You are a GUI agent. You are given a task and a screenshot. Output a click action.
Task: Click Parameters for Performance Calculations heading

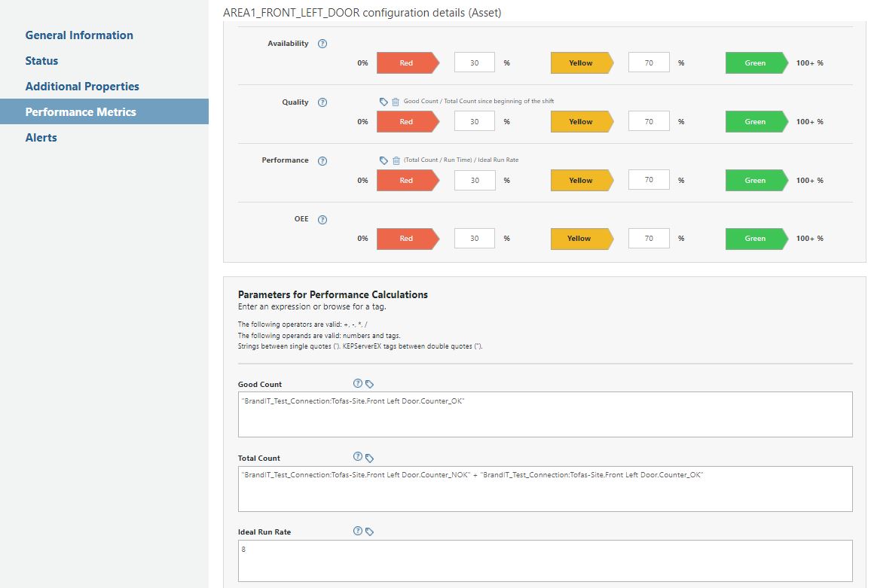tap(333, 295)
